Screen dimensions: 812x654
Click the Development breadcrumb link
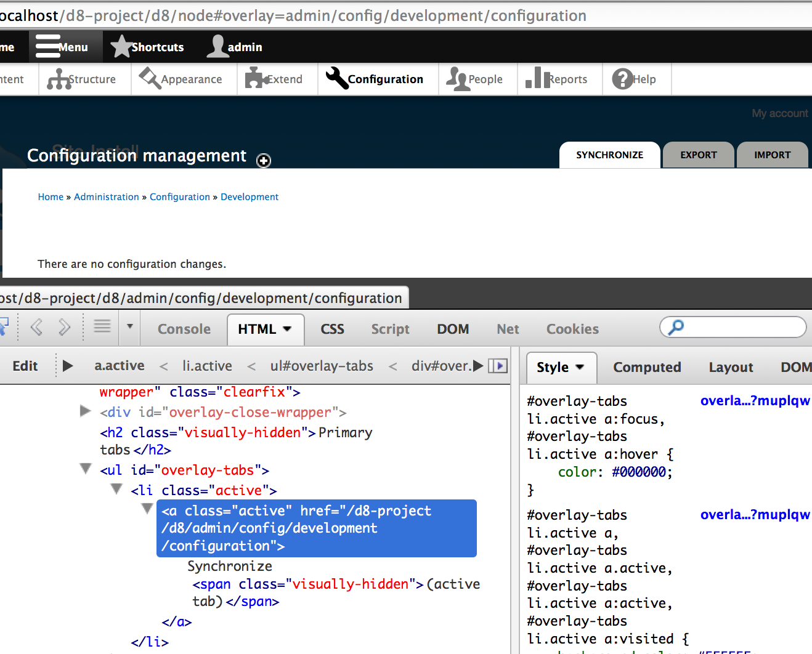tap(250, 197)
